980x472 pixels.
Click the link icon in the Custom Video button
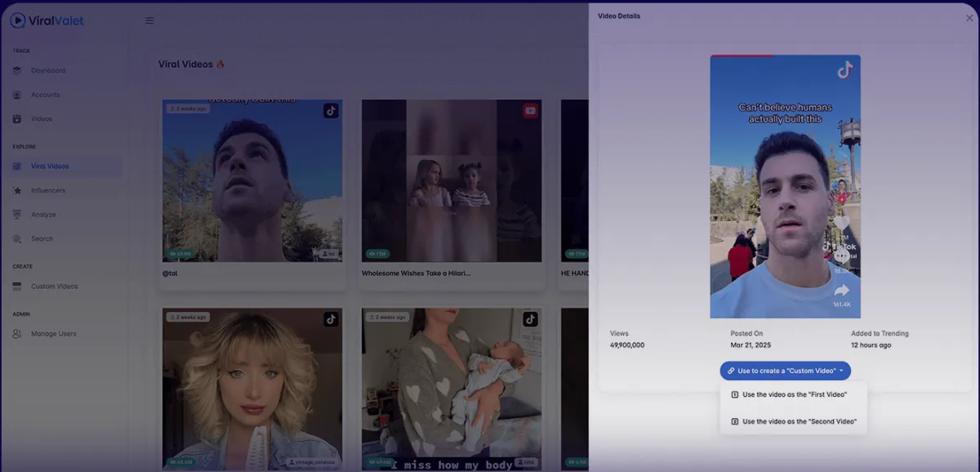[x=731, y=371]
